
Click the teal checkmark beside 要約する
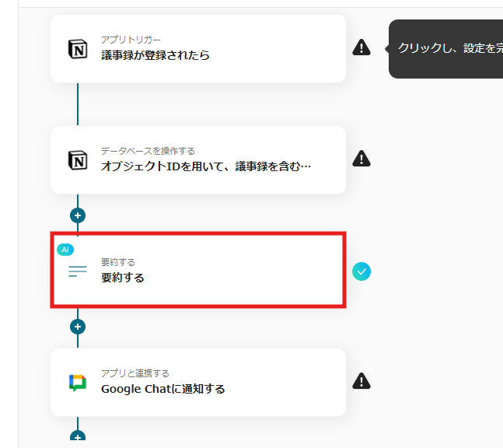(x=362, y=271)
